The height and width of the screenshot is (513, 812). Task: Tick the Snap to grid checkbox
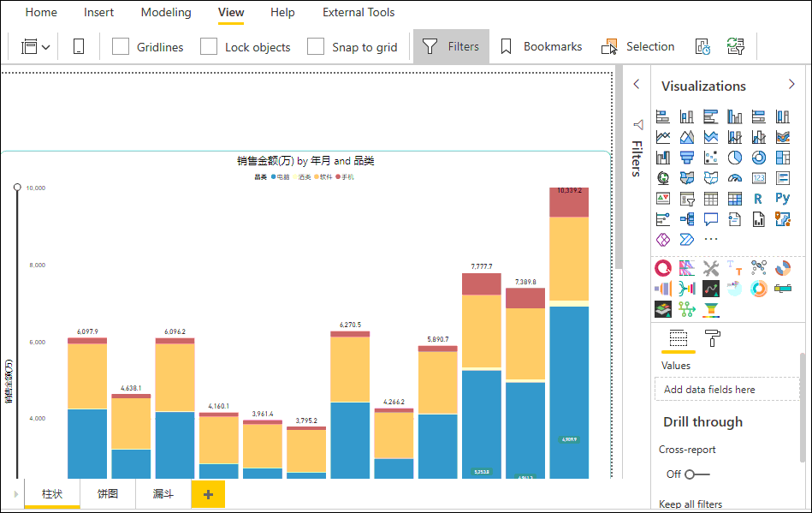click(x=316, y=46)
